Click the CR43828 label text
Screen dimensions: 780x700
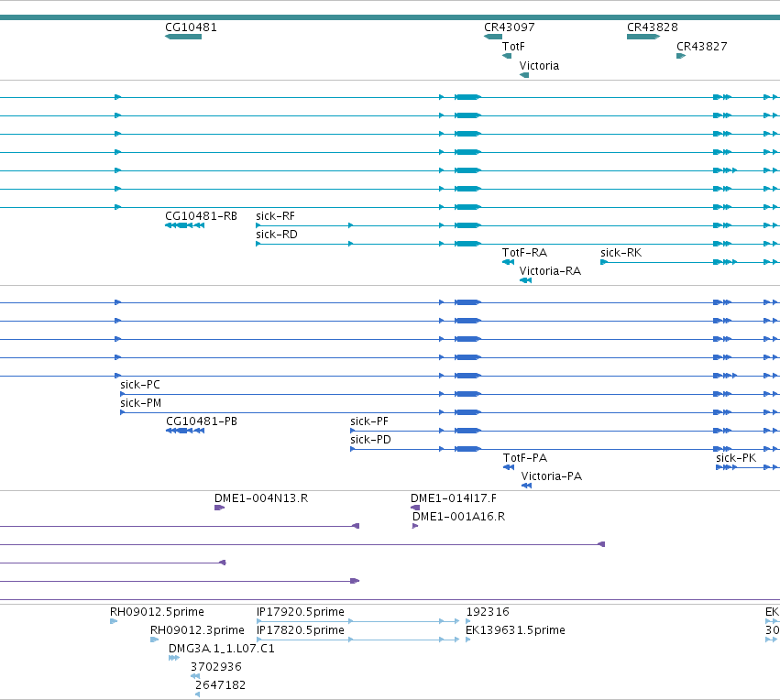pos(653,27)
